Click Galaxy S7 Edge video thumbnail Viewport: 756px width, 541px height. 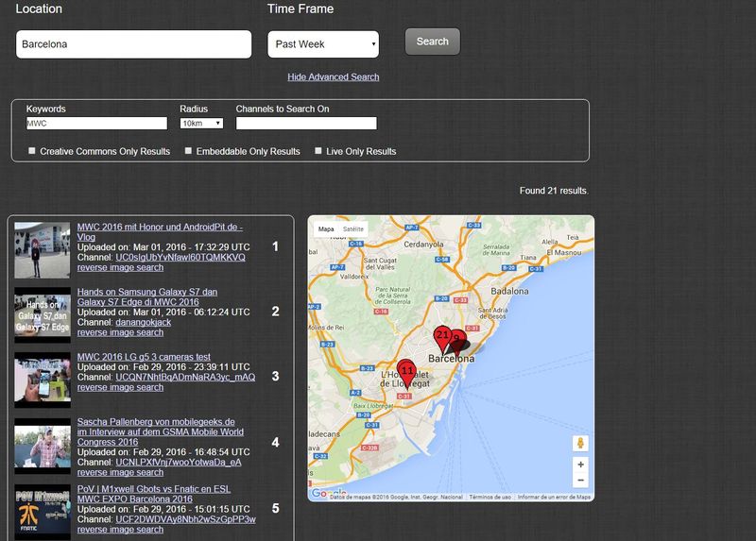[x=43, y=315]
